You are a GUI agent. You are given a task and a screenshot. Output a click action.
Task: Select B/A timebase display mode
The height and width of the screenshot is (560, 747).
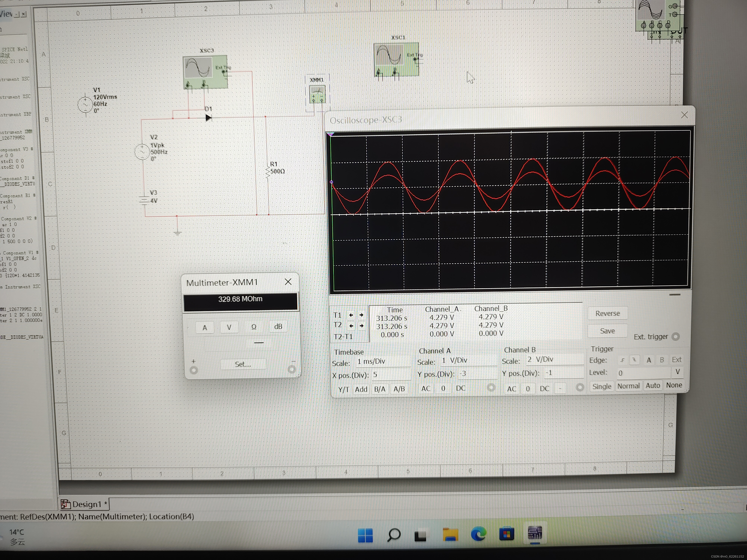(x=380, y=389)
